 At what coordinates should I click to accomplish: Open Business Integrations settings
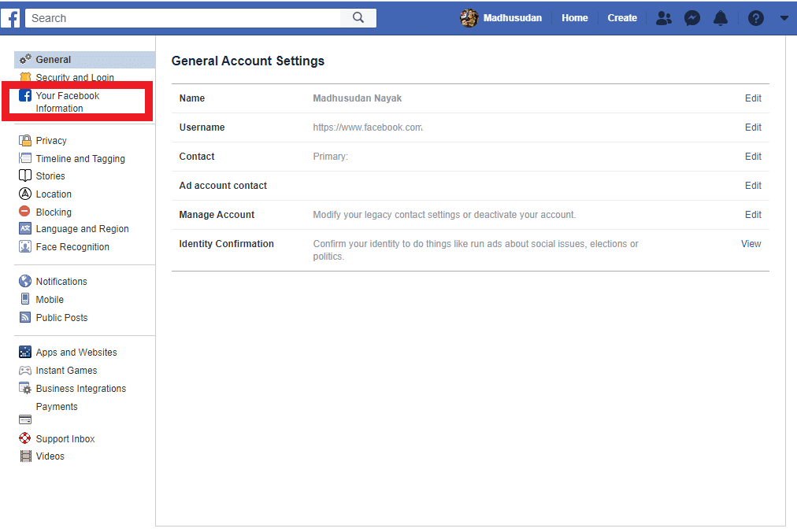click(x=81, y=389)
